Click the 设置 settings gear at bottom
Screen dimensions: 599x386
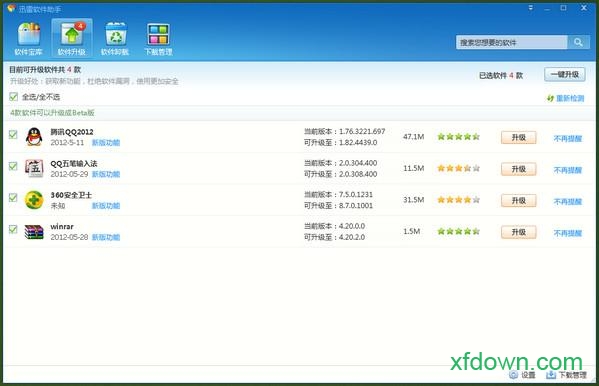point(513,375)
